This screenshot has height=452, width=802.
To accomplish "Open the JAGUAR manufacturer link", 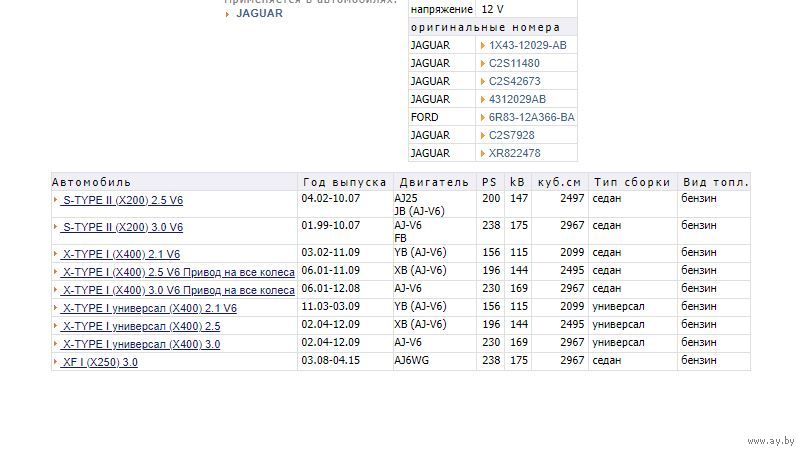I will pos(259,13).
